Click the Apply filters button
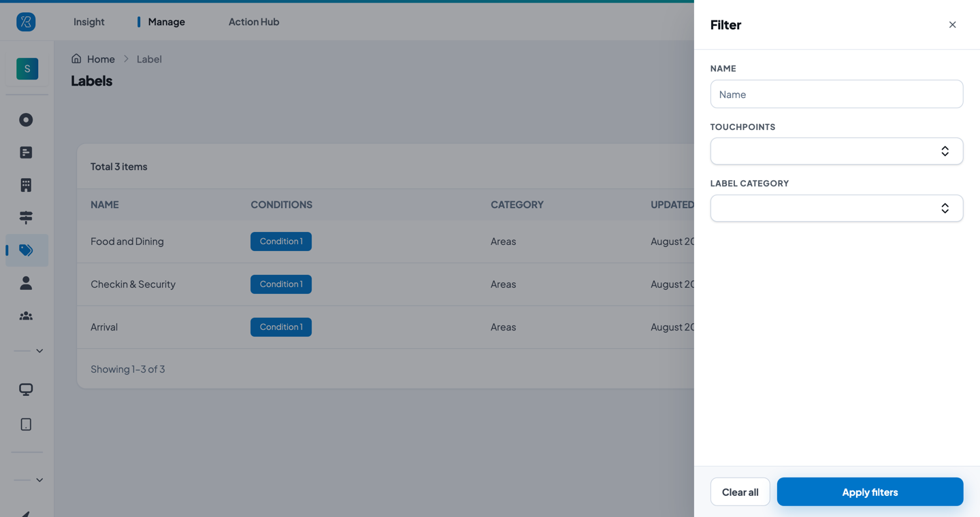 pos(870,492)
